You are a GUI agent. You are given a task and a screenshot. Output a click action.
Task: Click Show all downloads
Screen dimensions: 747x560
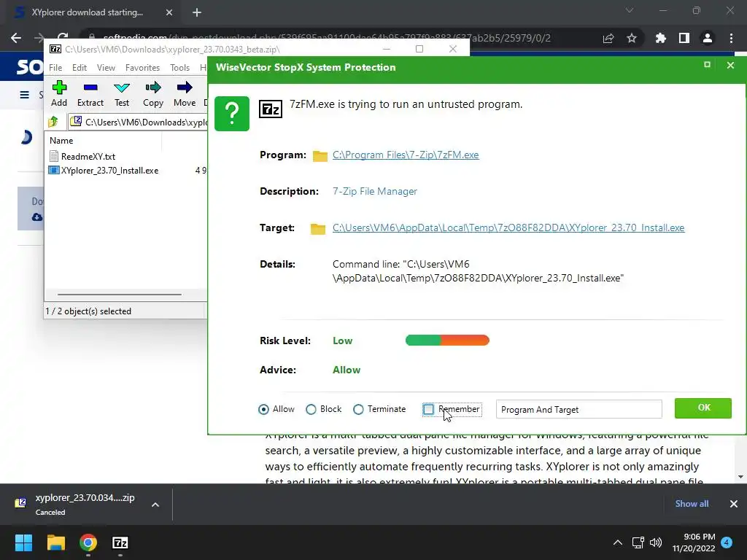(x=692, y=504)
